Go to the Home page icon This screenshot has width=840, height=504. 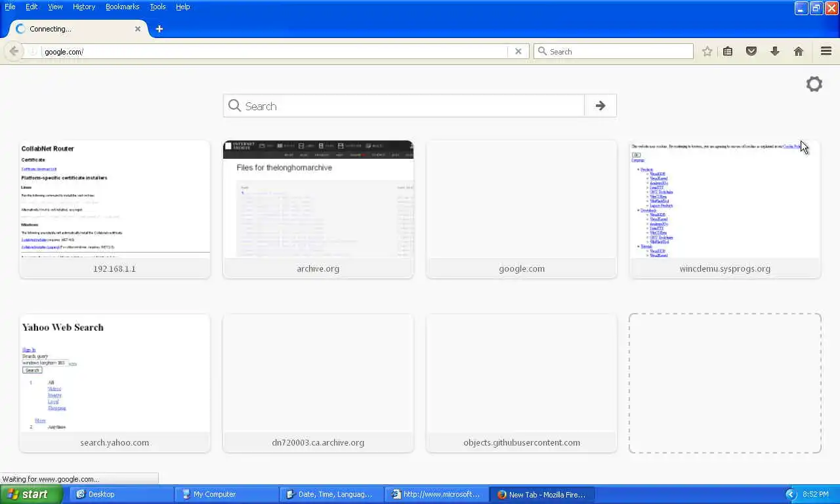799,51
